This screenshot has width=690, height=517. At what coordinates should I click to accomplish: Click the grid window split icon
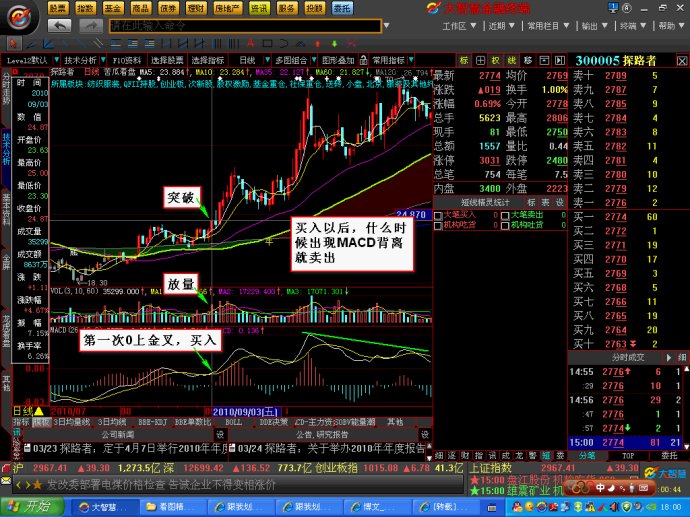[480, 60]
